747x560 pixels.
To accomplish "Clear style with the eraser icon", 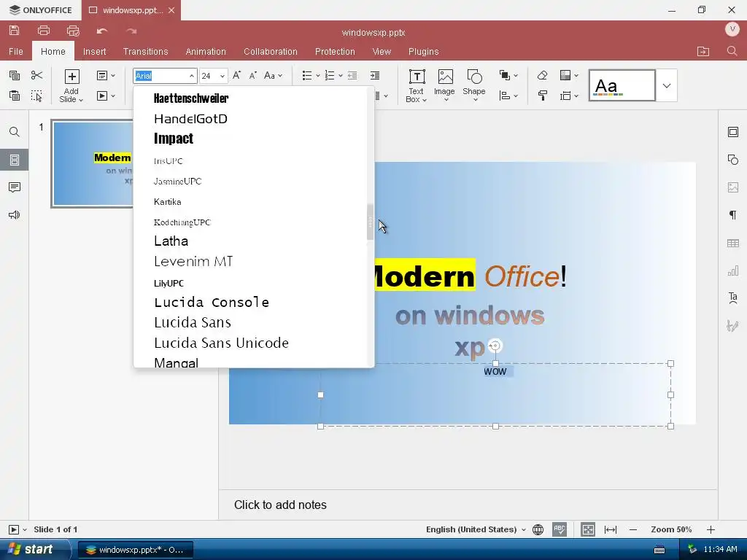I will coord(542,75).
